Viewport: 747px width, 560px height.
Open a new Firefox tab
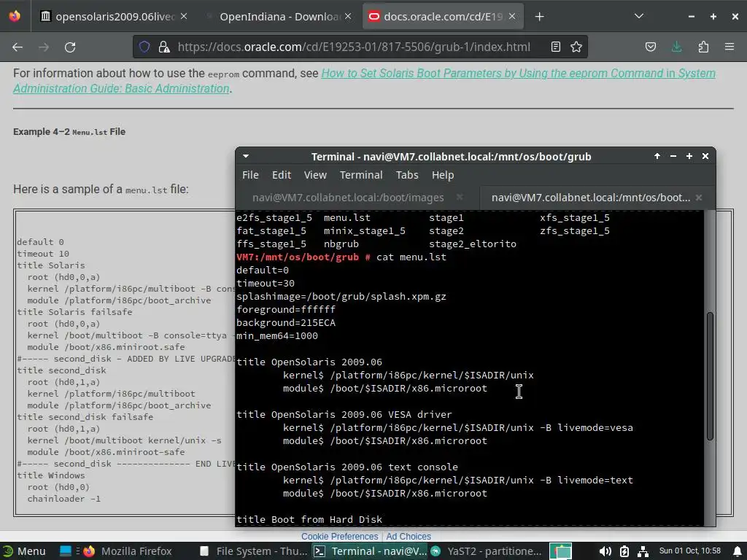[x=539, y=17]
